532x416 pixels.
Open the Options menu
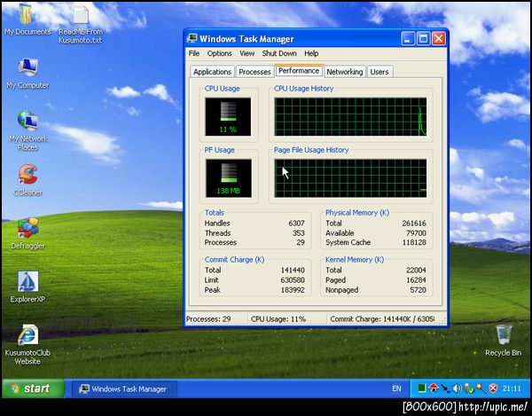(x=220, y=53)
